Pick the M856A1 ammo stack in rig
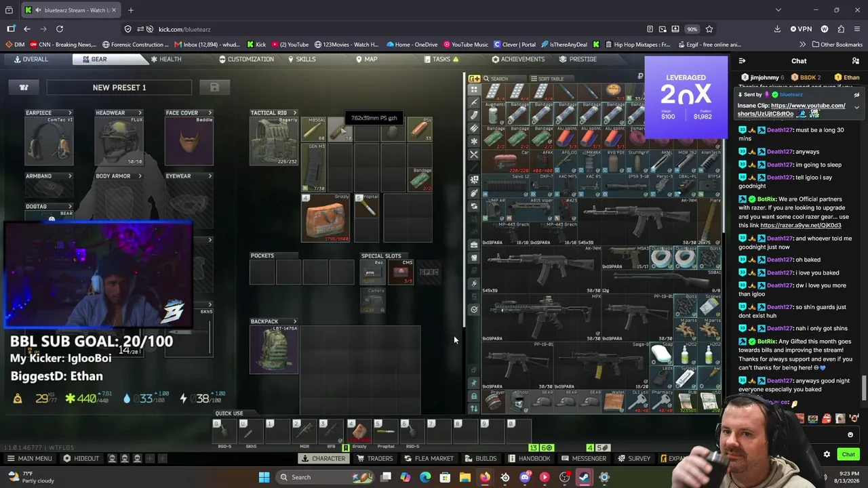This screenshot has width=868, height=488. pyautogui.click(x=313, y=129)
